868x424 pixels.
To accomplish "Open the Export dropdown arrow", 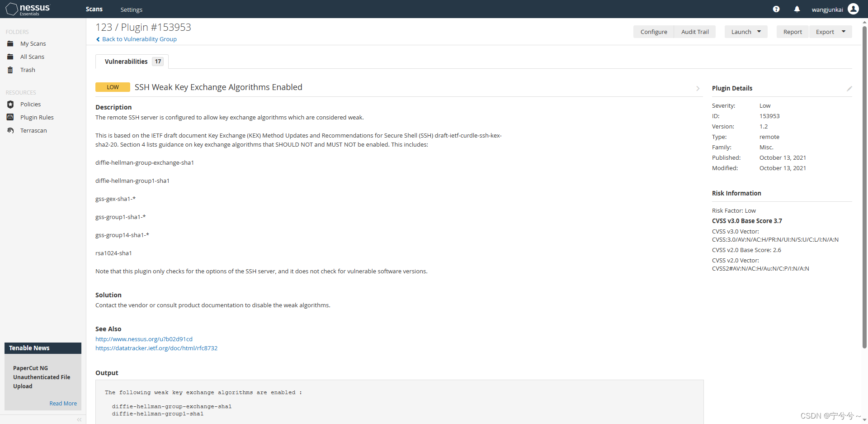I will [x=844, y=32].
